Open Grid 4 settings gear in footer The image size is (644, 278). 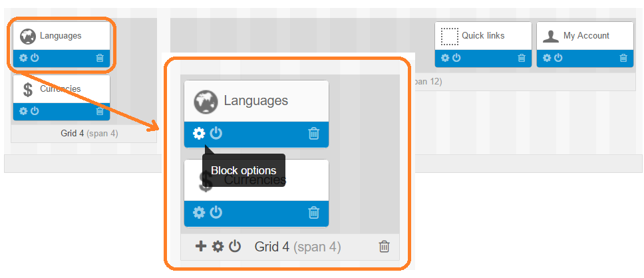pyautogui.click(x=218, y=246)
